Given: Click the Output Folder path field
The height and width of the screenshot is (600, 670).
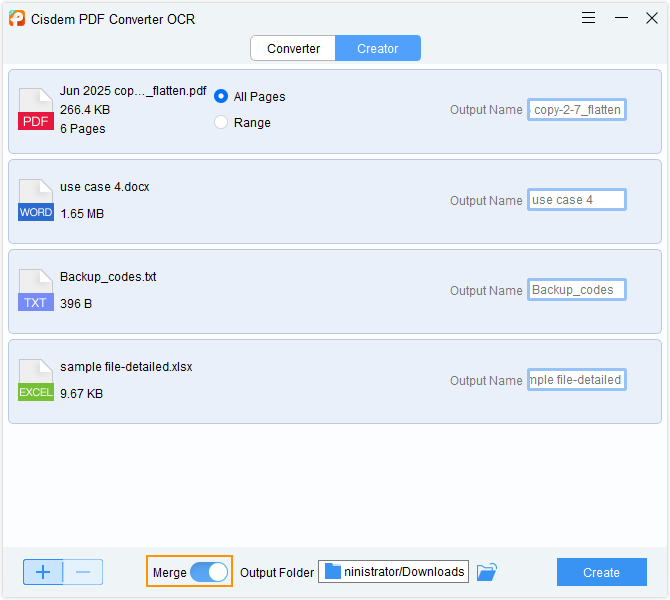Looking at the screenshot, I should [393, 572].
